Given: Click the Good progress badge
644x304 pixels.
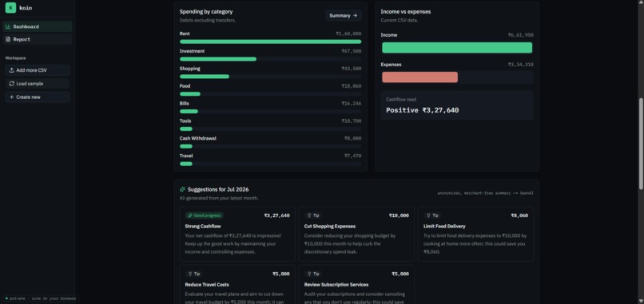Looking at the screenshot, I should tap(204, 215).
